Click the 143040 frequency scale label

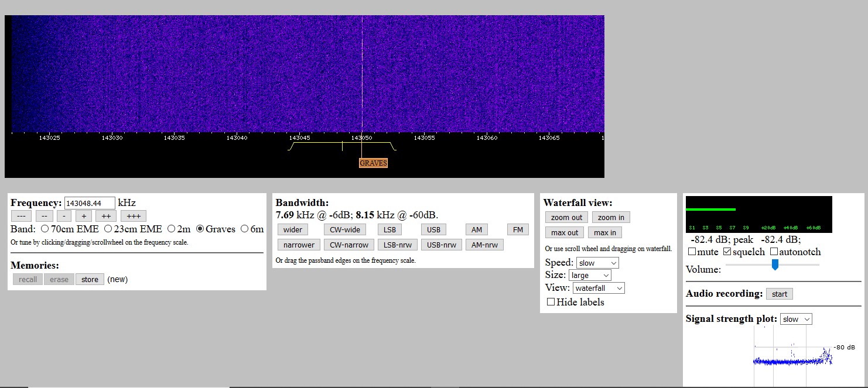pos(237,138)
